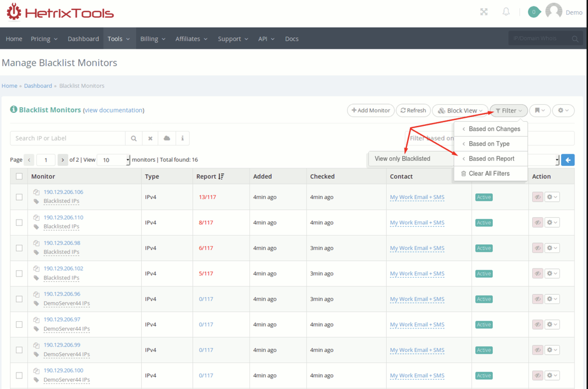Click the info icon beside the search box
Viewport: 588px width, 389px height.
(x=182, y=138)
